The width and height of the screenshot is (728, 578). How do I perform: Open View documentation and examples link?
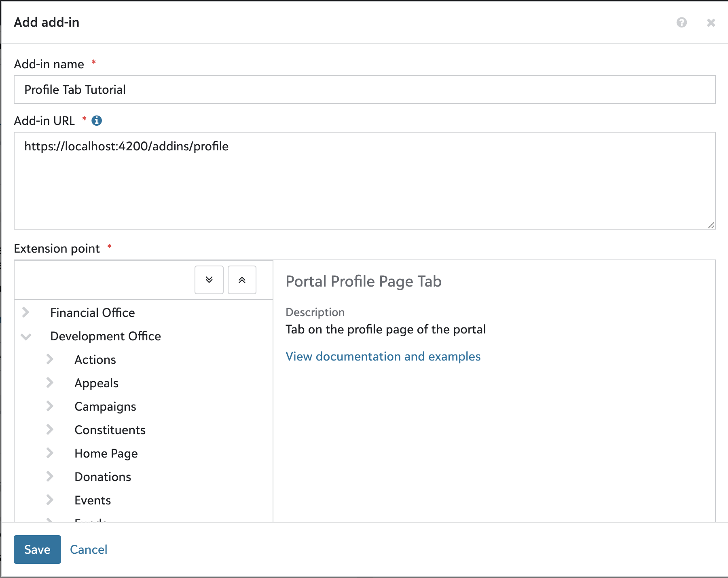[383, 357]
